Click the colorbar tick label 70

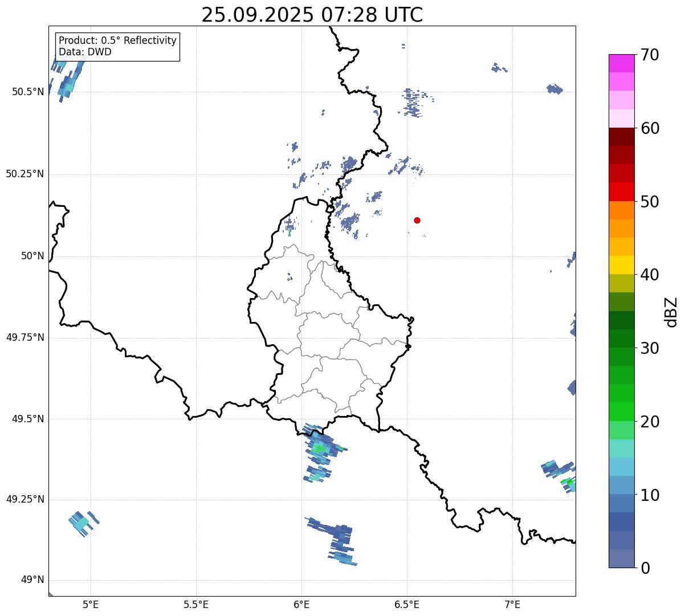pos(650,55)
